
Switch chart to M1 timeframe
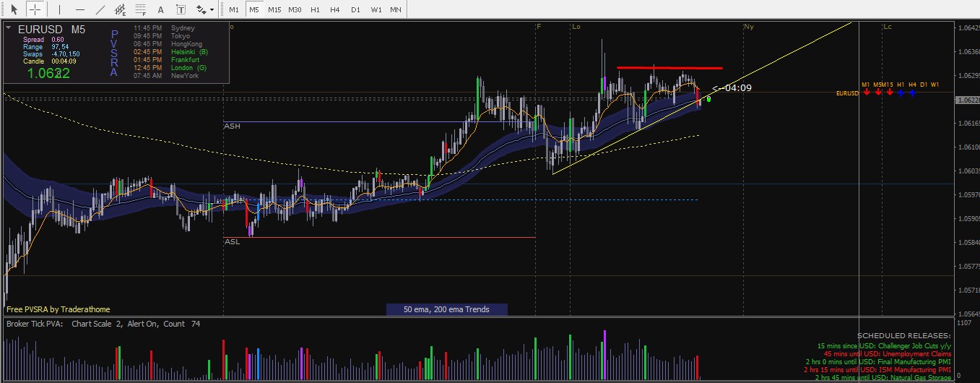[233, 10]
